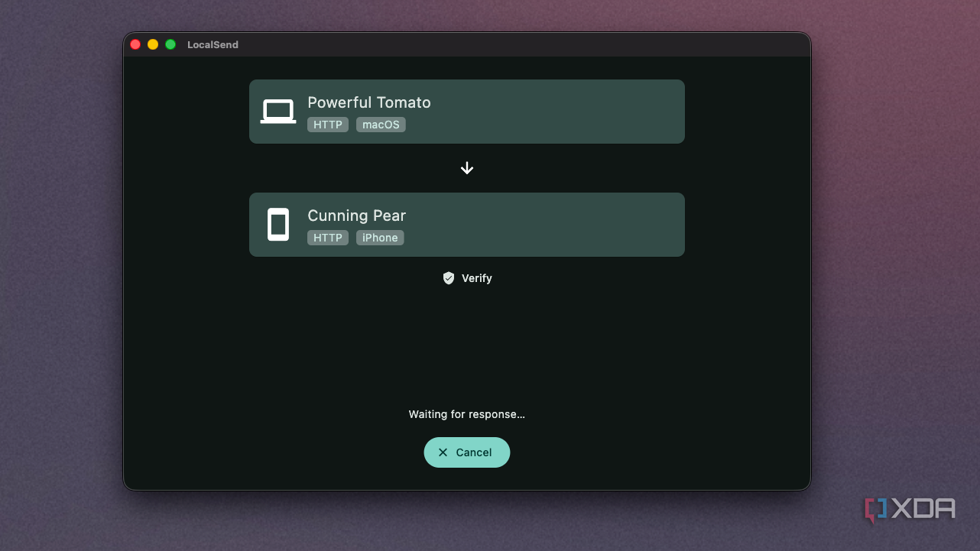Viewport: 980px width, 551px height.
Task: Click the shield icon next to Verify
Action: tap(449, 278)
